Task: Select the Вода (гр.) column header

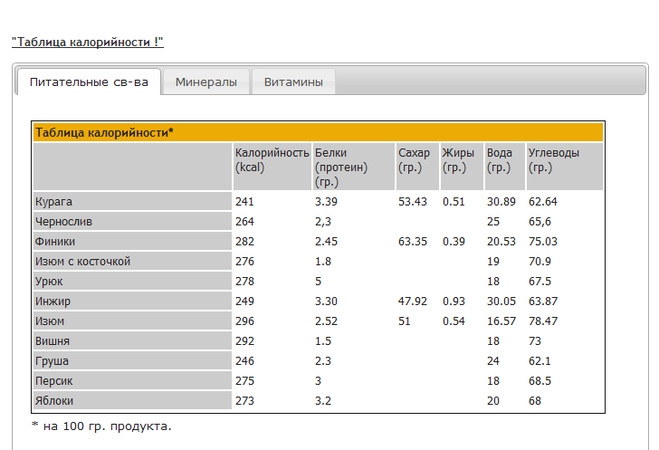Action: pos(499,160)
